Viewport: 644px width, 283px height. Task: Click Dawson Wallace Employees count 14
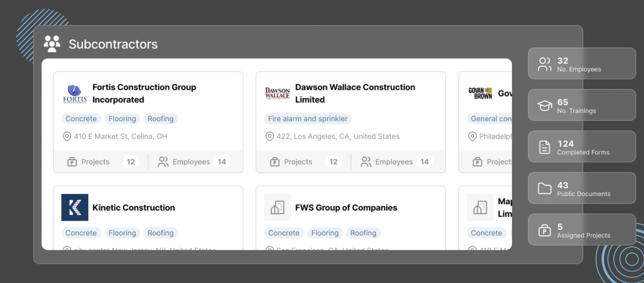pyautogui.click(x=424, y=162)
